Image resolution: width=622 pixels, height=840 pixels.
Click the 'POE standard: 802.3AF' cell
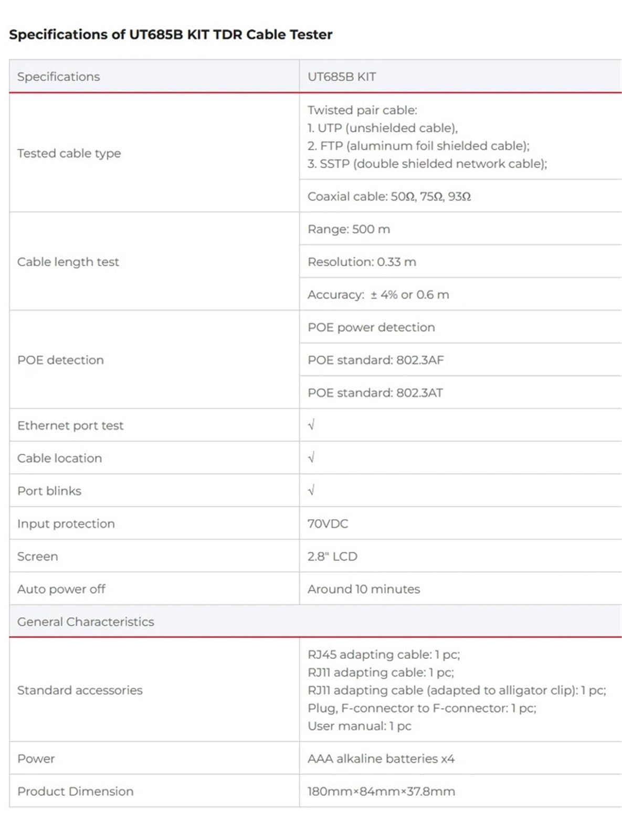pyautogui.click(x=460, y=360)
